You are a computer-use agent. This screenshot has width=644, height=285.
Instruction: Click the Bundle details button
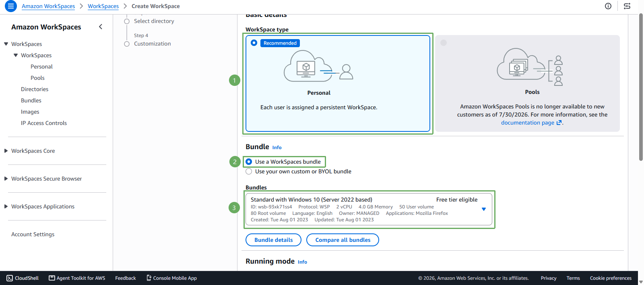(273, 240)
